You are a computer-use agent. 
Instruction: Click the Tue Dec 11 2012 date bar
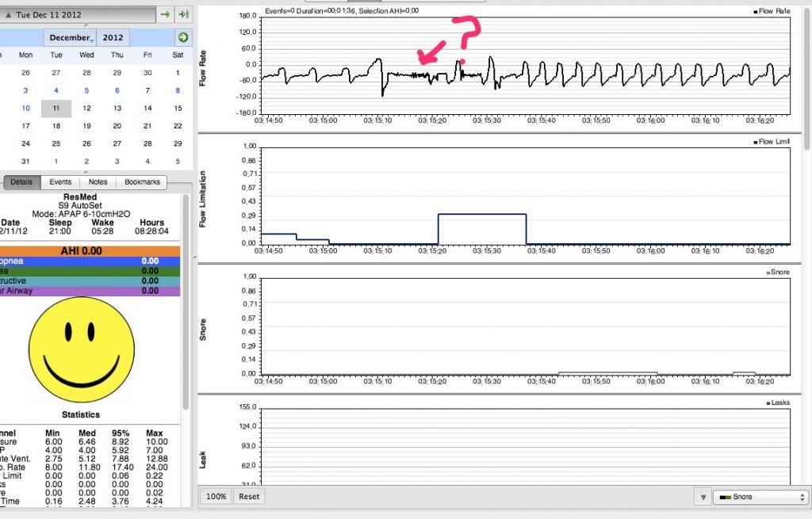[78, 14]
